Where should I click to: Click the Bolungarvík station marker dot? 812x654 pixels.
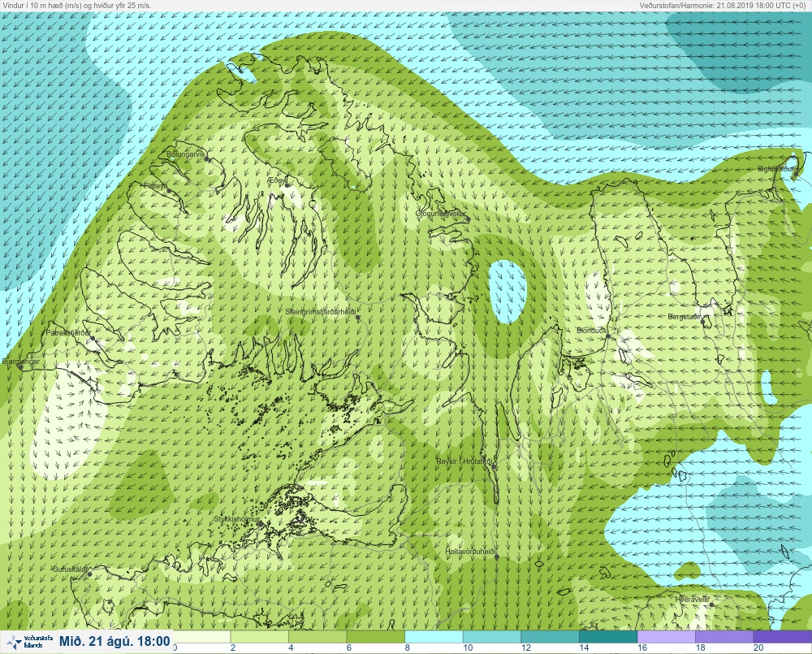pos(206,159)
